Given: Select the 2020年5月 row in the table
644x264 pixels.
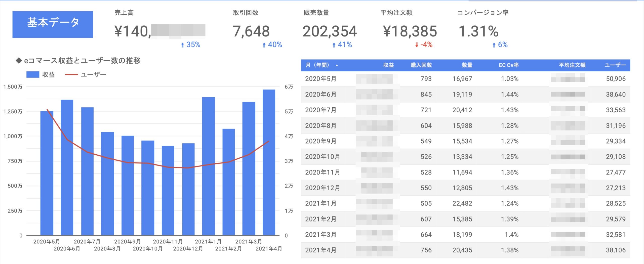Looking at the screenshot, I should (321, 79).
